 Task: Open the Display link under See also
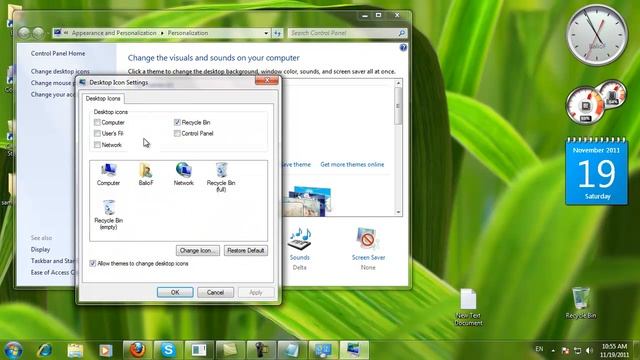40,249
